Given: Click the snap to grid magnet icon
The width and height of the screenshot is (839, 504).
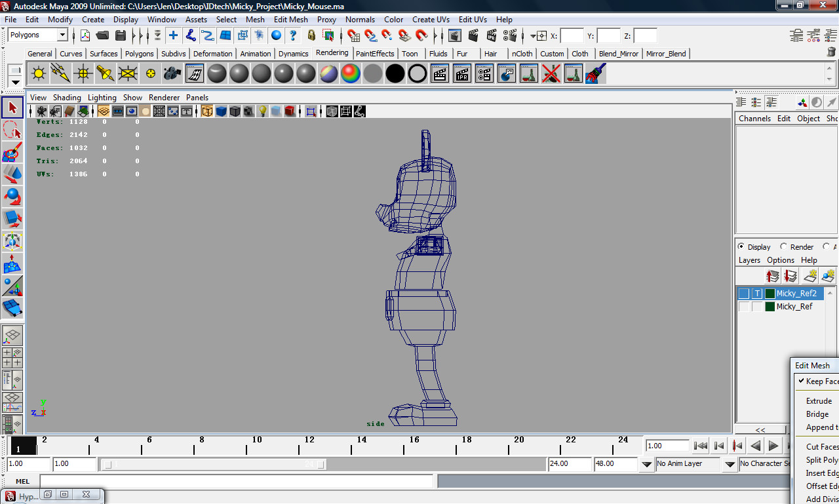Looking at the screenshot, I should point(354,35).
